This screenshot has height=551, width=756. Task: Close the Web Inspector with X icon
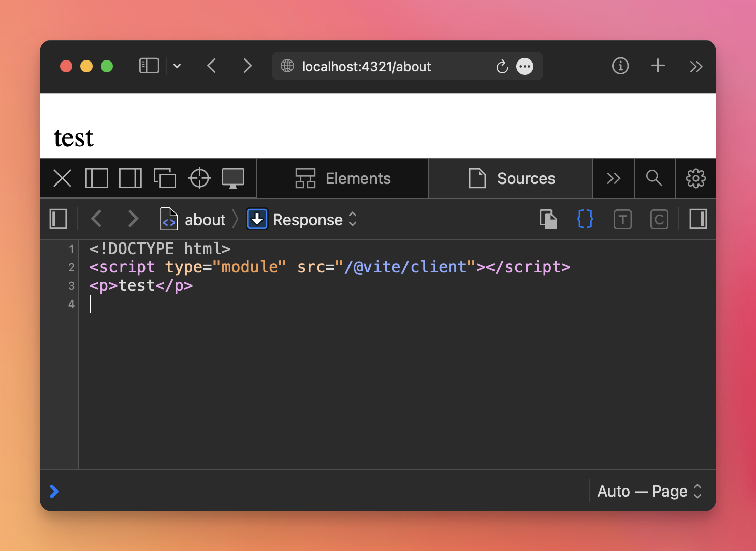click(x=62, y=178)
